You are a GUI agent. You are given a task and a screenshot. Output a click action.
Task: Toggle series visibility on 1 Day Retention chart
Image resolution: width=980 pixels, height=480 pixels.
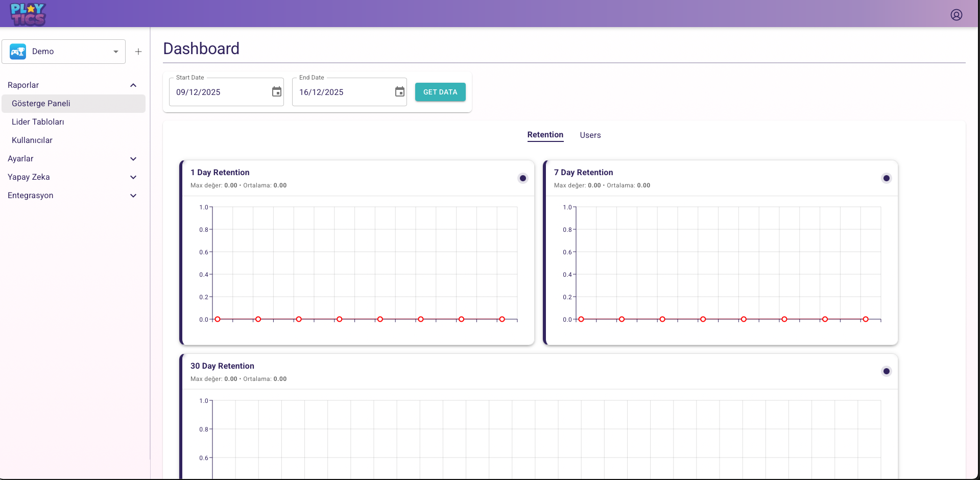point(522,178)
